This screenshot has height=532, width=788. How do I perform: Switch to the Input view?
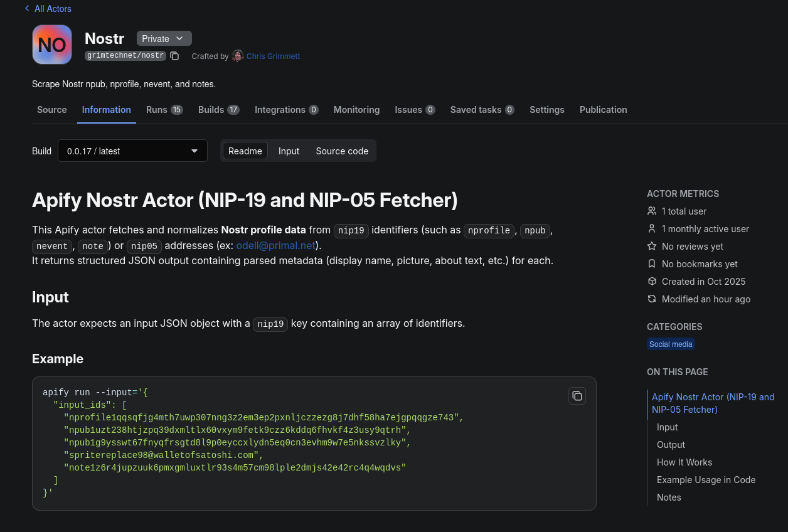(289, 151)
